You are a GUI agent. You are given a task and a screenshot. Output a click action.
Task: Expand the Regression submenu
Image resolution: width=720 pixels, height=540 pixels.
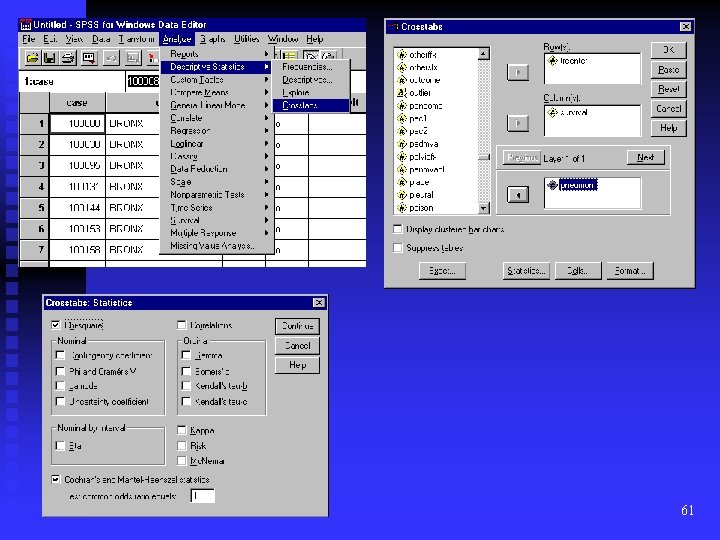[x=217, y=131]
